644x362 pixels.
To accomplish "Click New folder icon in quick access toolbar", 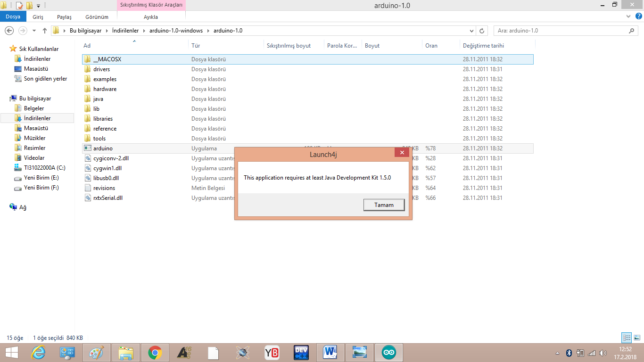I will (x=29, y=6).
